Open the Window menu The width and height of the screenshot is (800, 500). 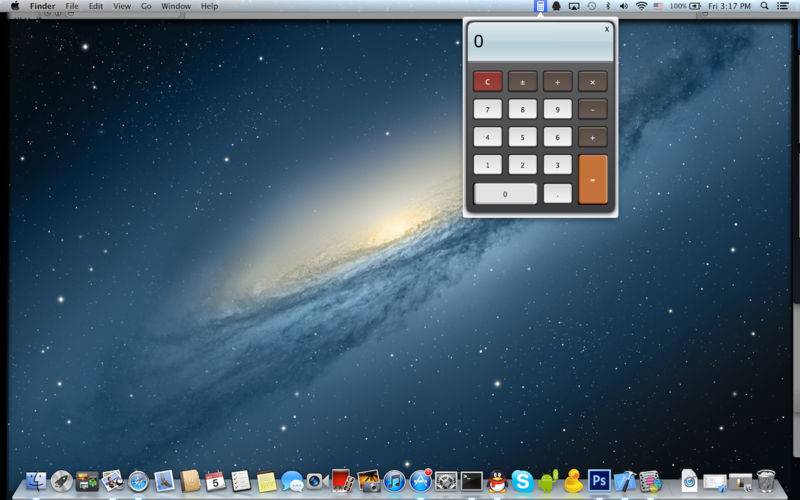[x=176, y=6]
